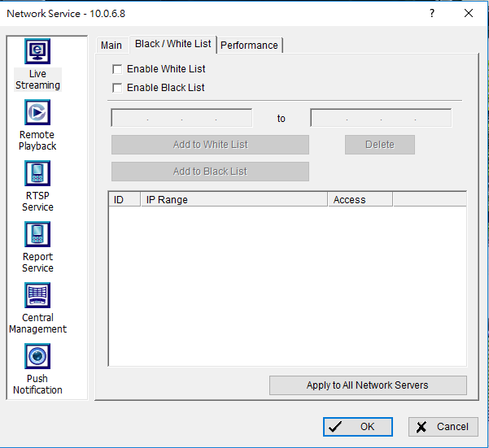Select the Remote Playback icon
Screen dimensions: 489x448
[x=37, y=113]
